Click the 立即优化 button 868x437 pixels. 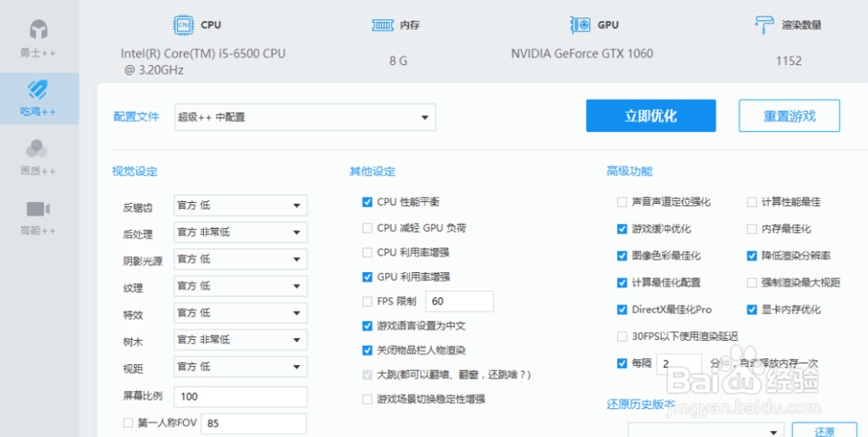tap(651, 116)
